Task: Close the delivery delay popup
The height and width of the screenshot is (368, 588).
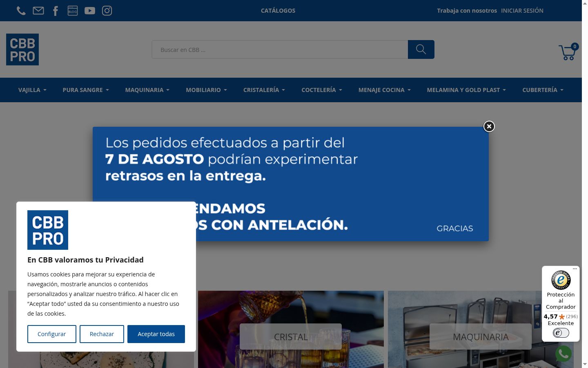Action: tap(489, 126)
